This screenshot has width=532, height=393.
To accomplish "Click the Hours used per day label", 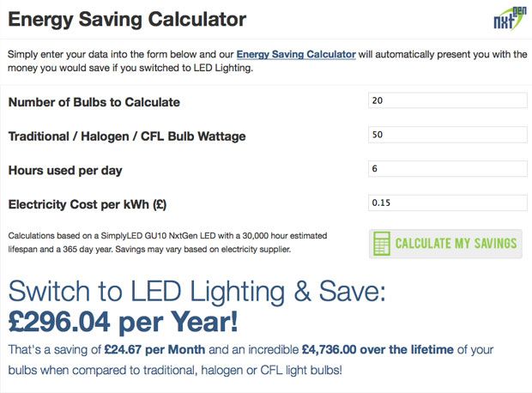I will click(x=65, y=171).
